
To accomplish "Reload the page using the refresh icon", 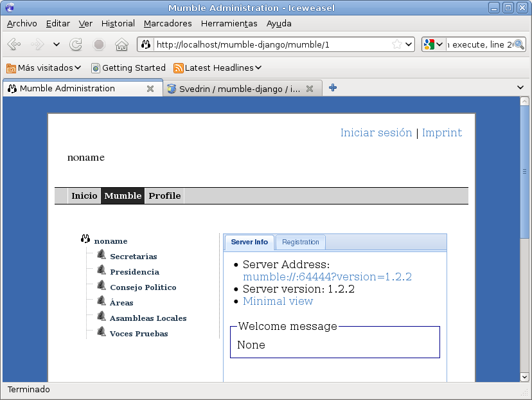I will [x=75, y=44].
